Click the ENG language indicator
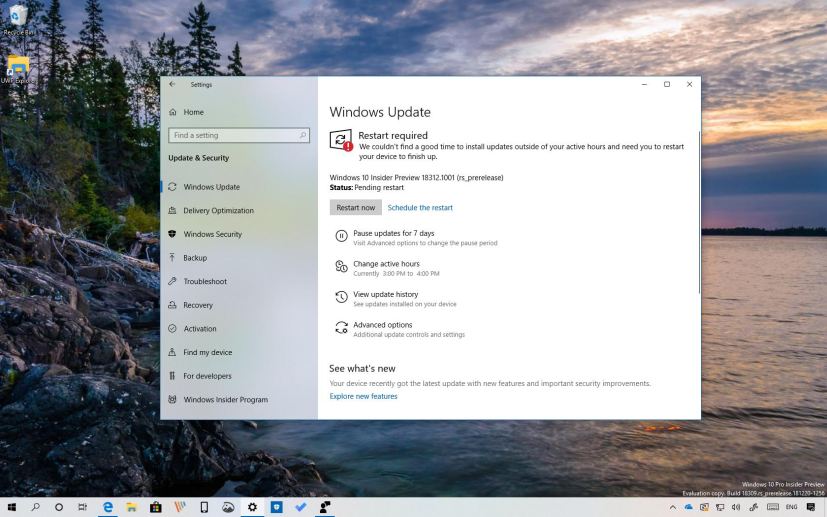The width and height of the screenshot is (827, 517). pyautogui.click(x=792, y=508)
